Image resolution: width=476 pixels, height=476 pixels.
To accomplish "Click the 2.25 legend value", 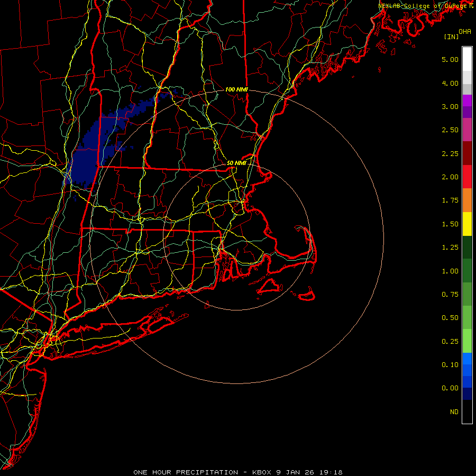I will coord(450,153).
